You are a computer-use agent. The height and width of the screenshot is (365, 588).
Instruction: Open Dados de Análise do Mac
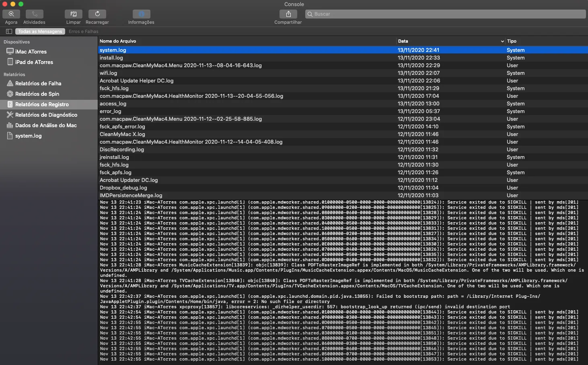coord(46,125)
